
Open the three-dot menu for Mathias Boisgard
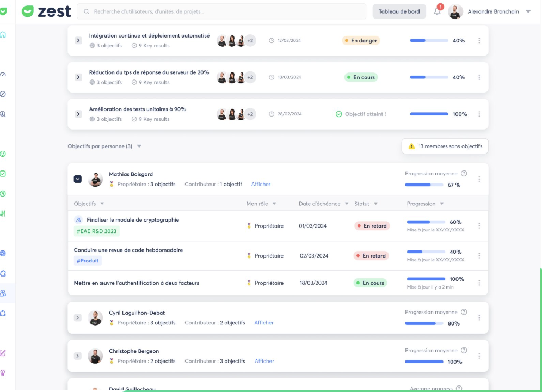[479, 179]
